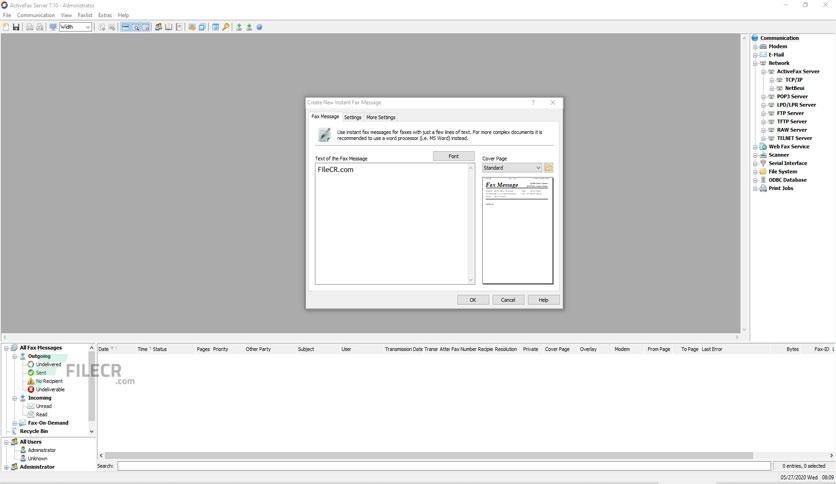Viewport: 836px width, 484px height.
Task: Click the Print Jobs printer icon
Action: click(x=763, y=188)
